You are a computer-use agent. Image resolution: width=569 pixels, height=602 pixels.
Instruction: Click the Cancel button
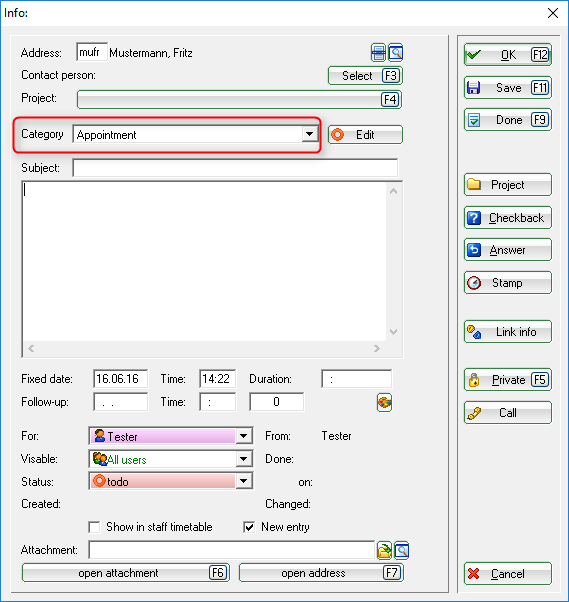click(x=508, y=574)
